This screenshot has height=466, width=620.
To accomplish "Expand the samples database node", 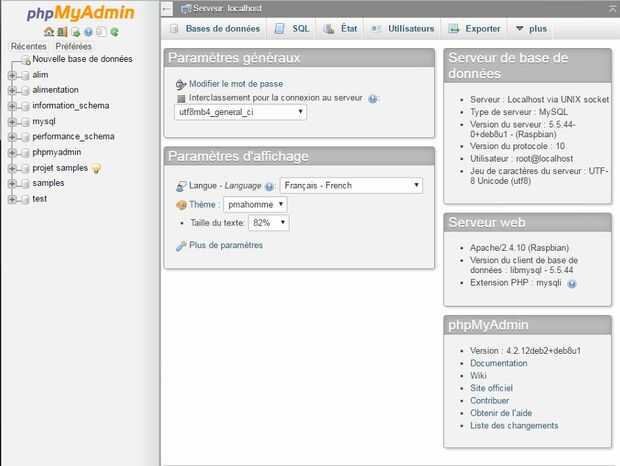I will [x=12, y=184].
